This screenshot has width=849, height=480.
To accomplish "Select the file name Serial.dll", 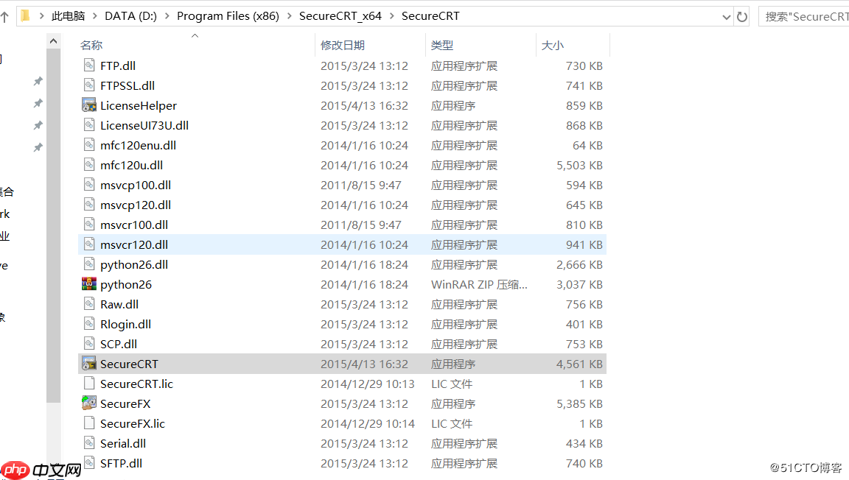I will coord(123,444).
